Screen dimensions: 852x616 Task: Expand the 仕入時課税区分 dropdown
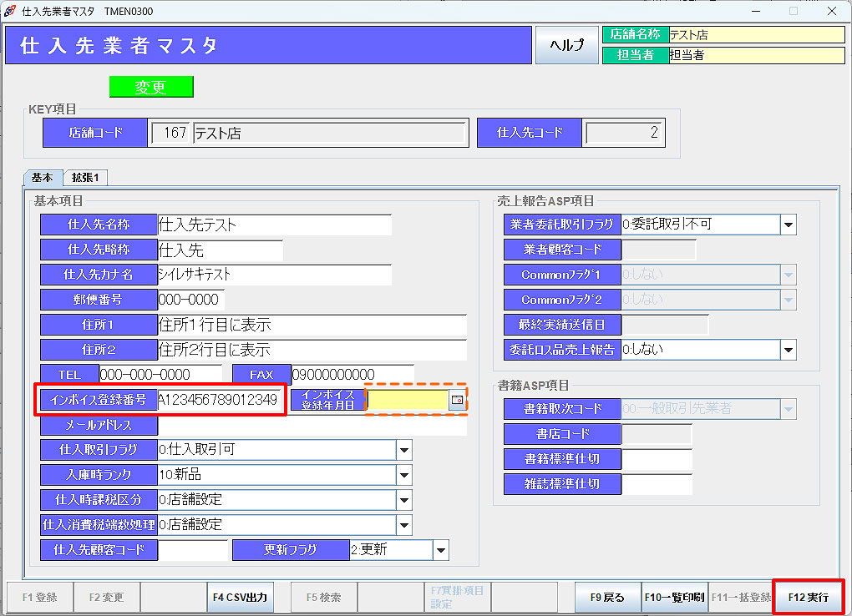pos(404,500)
